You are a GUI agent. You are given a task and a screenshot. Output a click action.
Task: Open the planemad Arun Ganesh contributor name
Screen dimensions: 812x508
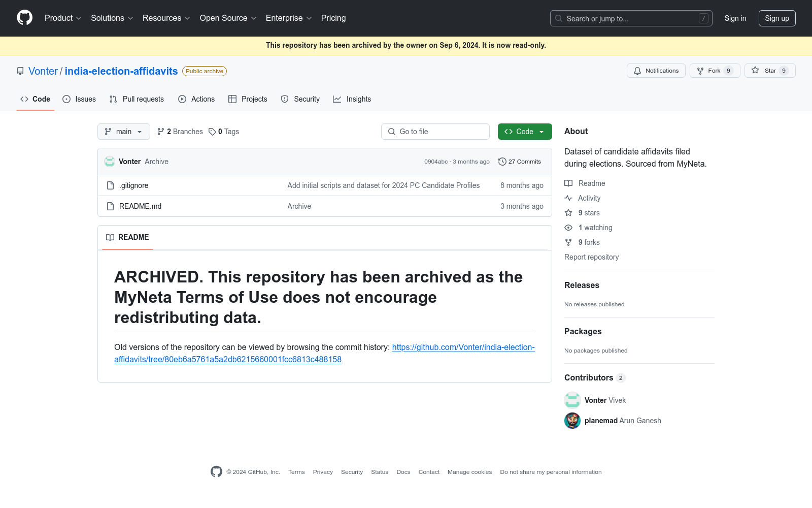pos(623,421)
